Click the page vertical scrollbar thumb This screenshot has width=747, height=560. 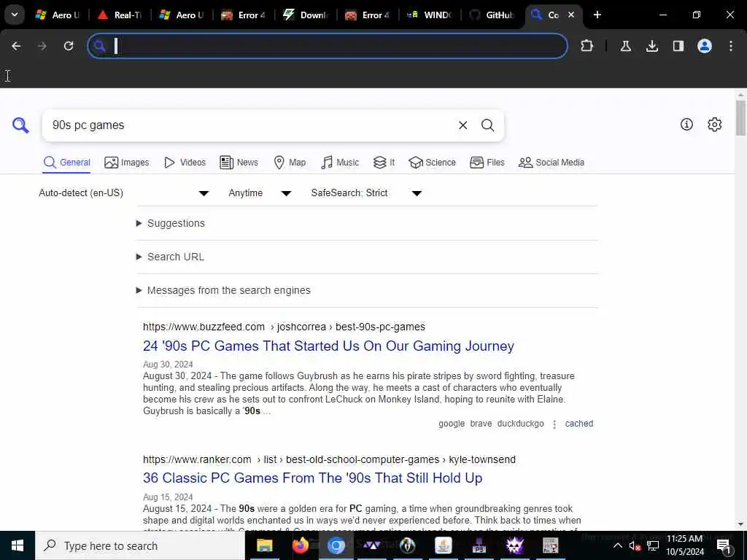[740, 118]
